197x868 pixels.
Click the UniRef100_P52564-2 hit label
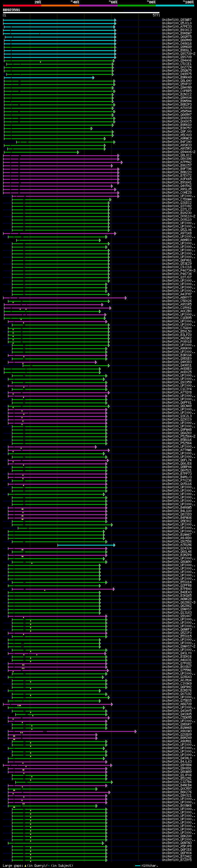point(179,436)
